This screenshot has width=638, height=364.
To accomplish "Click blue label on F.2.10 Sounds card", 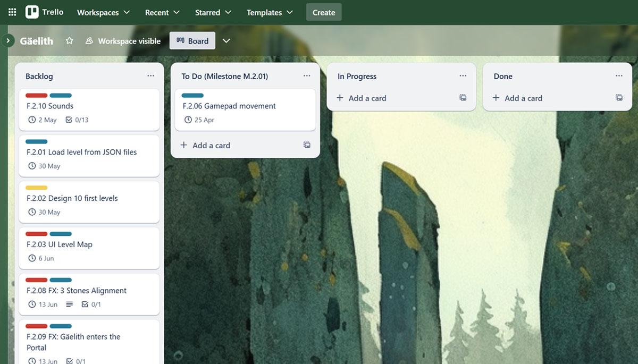I will (61, 96).
